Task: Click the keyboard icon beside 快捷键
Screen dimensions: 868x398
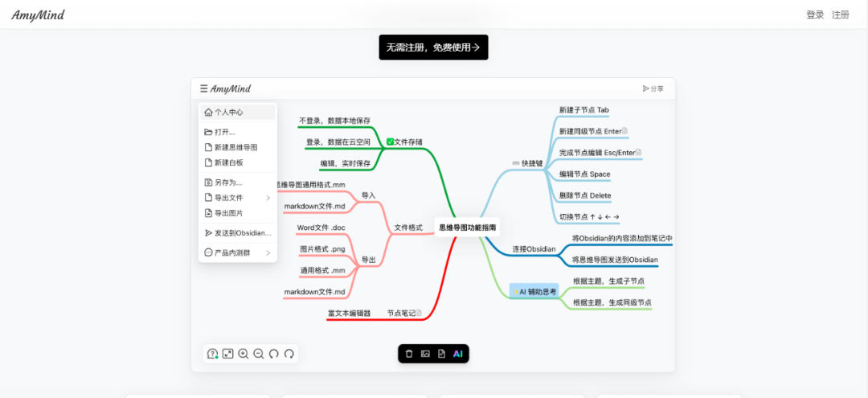Action: click(515, 163)
